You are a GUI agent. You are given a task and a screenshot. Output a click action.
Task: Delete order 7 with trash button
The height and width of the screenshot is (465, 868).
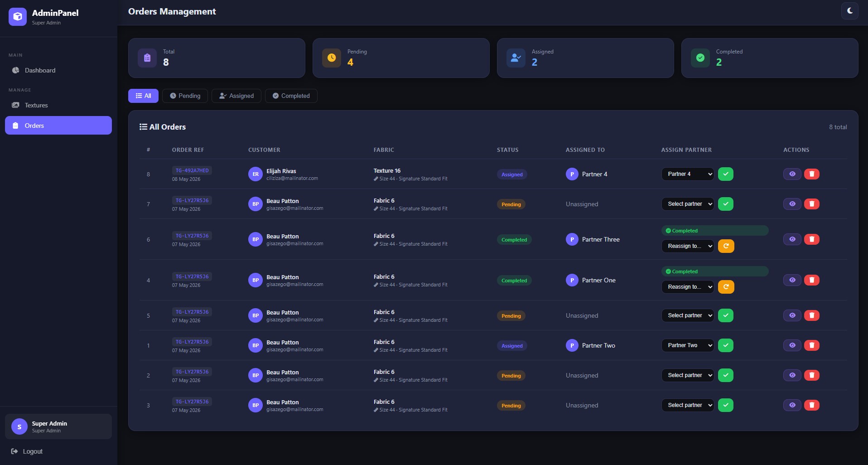click(812, 204)
